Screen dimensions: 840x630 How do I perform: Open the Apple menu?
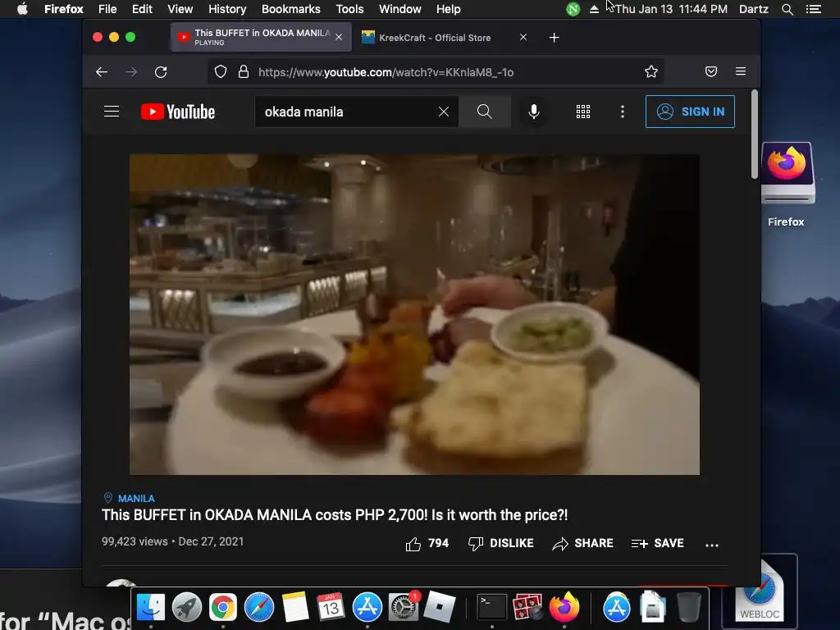22,9
